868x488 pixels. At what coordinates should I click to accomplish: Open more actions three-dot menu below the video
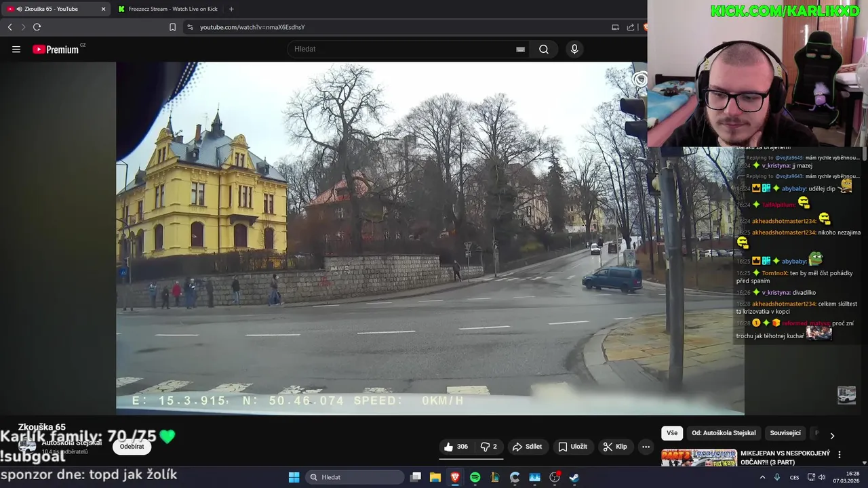click(646, 447)
